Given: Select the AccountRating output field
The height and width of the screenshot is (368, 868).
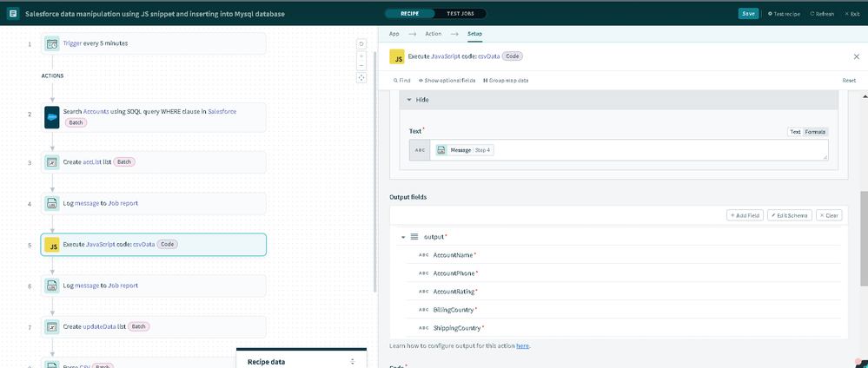Looking at the screenshot, I should (623, 291).
